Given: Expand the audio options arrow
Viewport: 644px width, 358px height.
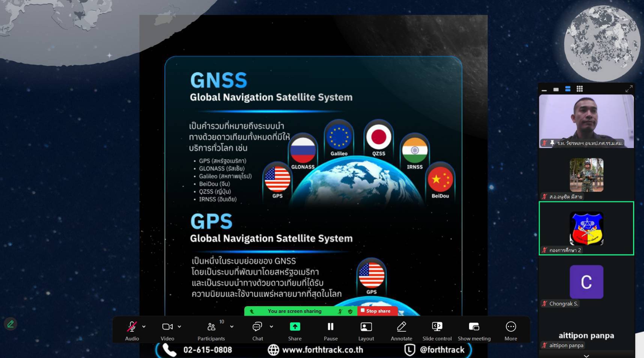Looking at the screenshot, I should point(144,327).
